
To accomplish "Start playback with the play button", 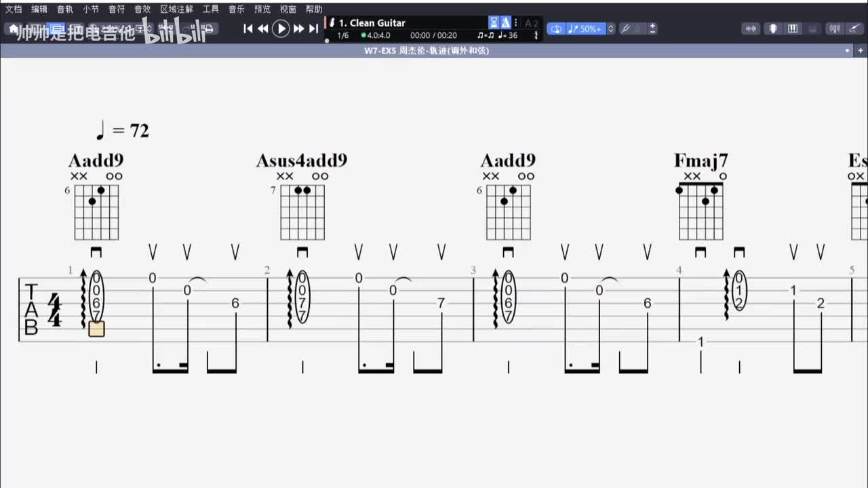I will point(281,28).
